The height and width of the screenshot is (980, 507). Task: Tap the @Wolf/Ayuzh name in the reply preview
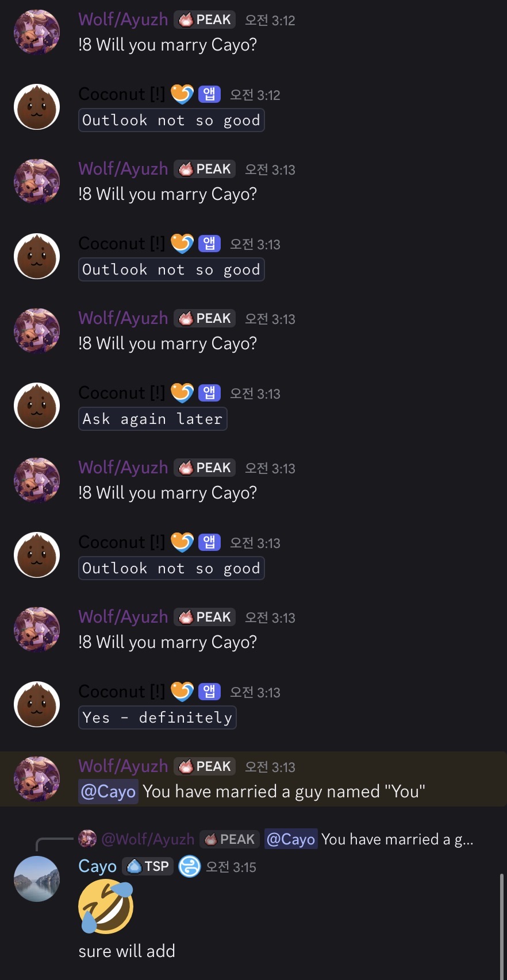pyautogui.click(x=148, y=839)
